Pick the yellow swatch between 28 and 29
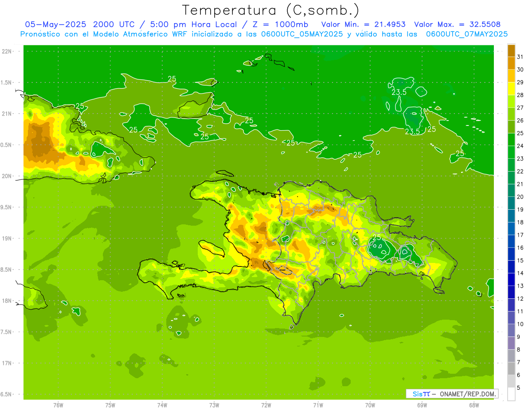Image resolution: width=532 pixels, height=411 pixels. click(x=511, y=89)
